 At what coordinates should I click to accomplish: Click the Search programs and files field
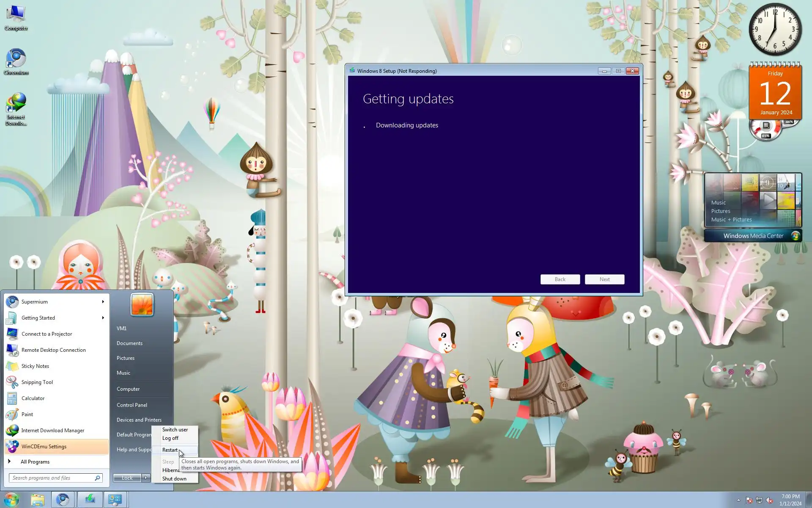coord(51,478)
